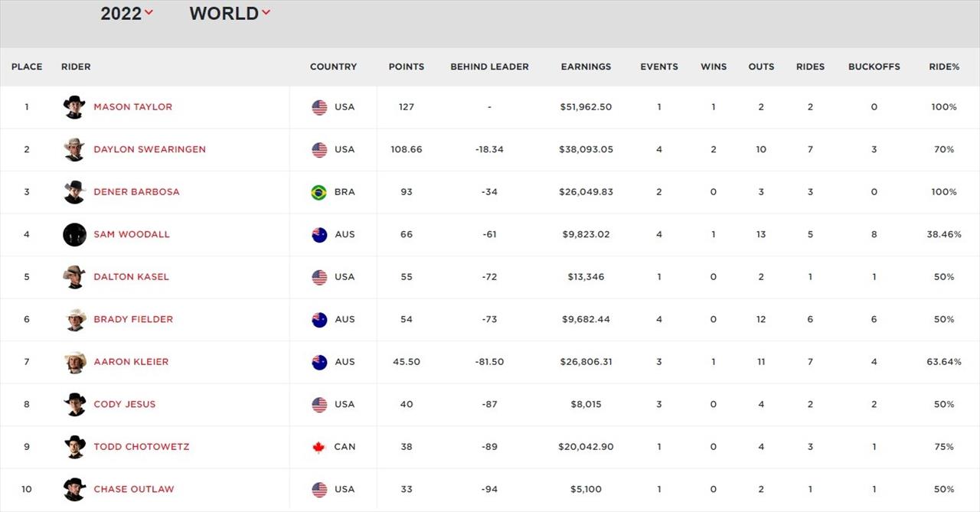This screenshot has height=512, width=980.
Task: Click the -73 behind leader value
Action: pos(489,319)
